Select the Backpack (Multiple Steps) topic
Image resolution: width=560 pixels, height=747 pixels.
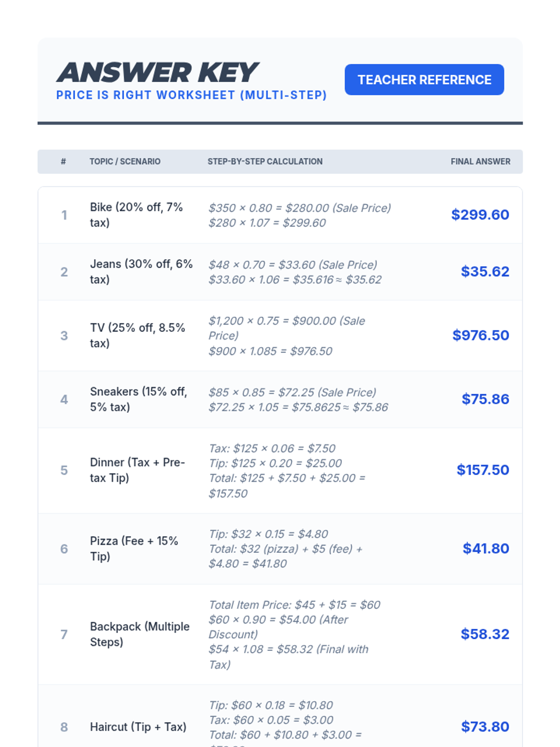click(140, 634)
